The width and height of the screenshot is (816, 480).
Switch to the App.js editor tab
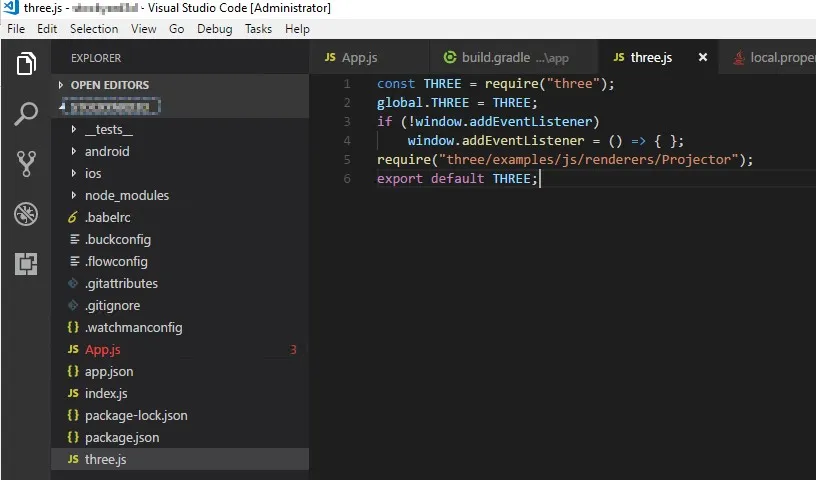[x=369, y=57]
